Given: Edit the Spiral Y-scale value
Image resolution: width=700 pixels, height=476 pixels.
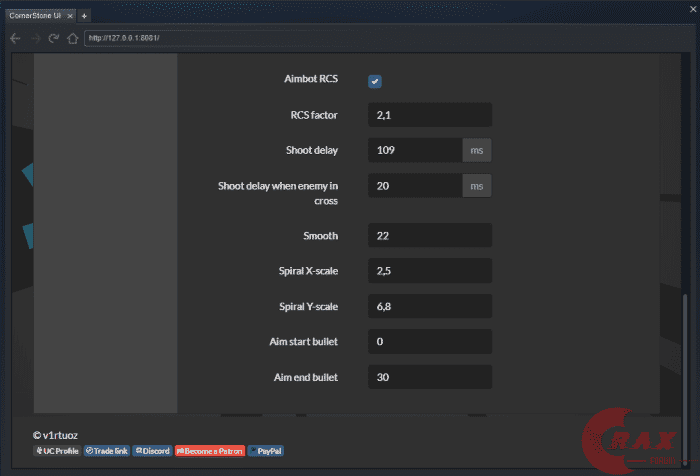Looking at the screenshot, I should click(x=430, y=306).
